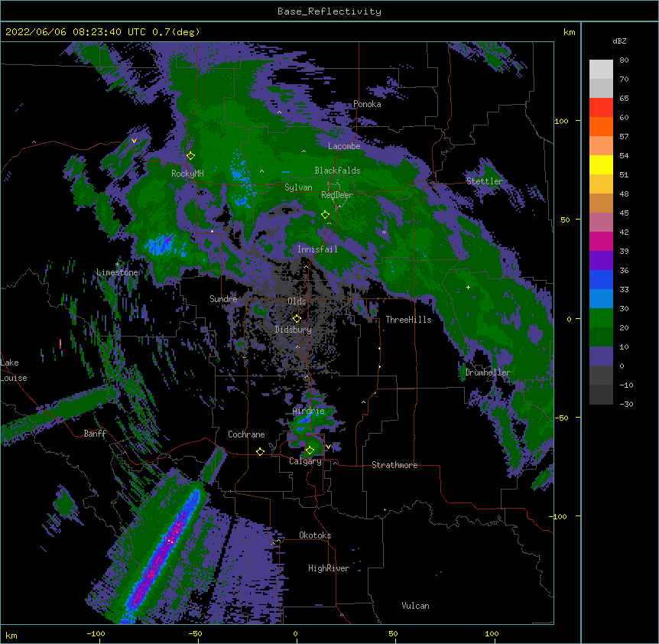
Task: Select the yellow 51-54 dBZ legend swatch
Action: pos(601,164)
